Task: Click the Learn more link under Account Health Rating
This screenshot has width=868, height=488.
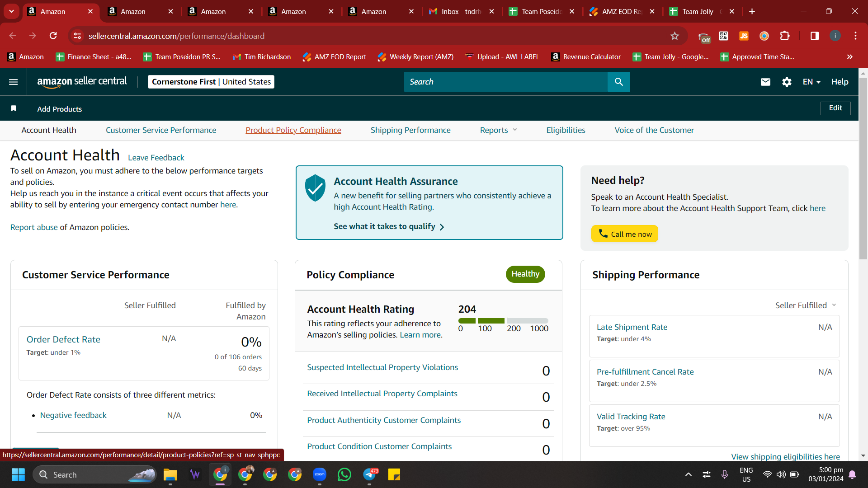Action: [420, 335]
